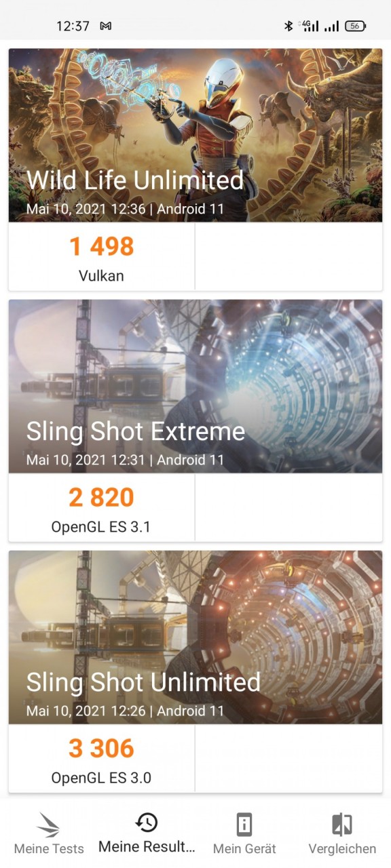
Task: Tap the battery indicator icon
Action: (x=355, y=26)
